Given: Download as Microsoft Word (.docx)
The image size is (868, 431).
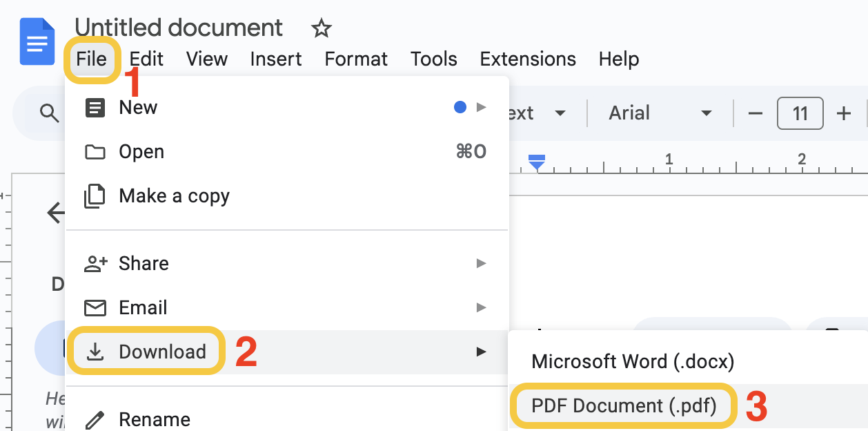Looking at the screenshot, I should pyautogui.click(x=688, y=361).
